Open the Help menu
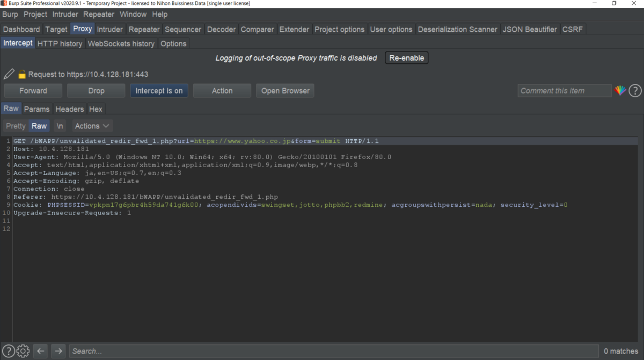 pos(160,15)
